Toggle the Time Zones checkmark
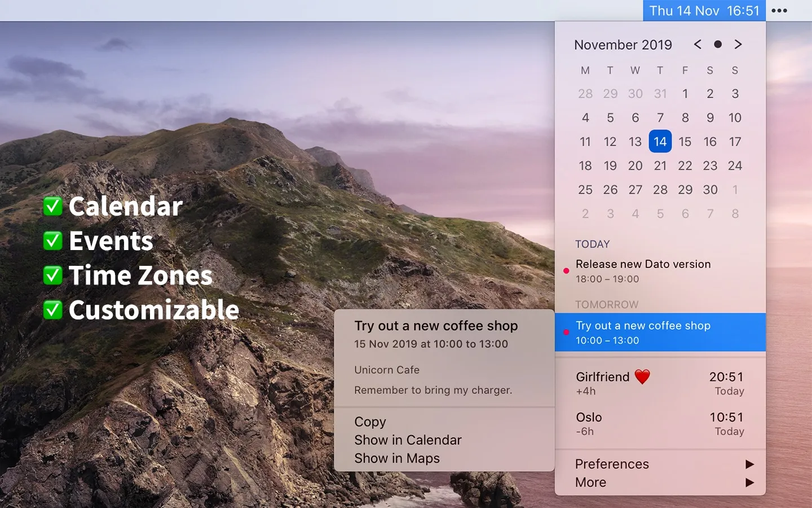 tap(52, 275)
